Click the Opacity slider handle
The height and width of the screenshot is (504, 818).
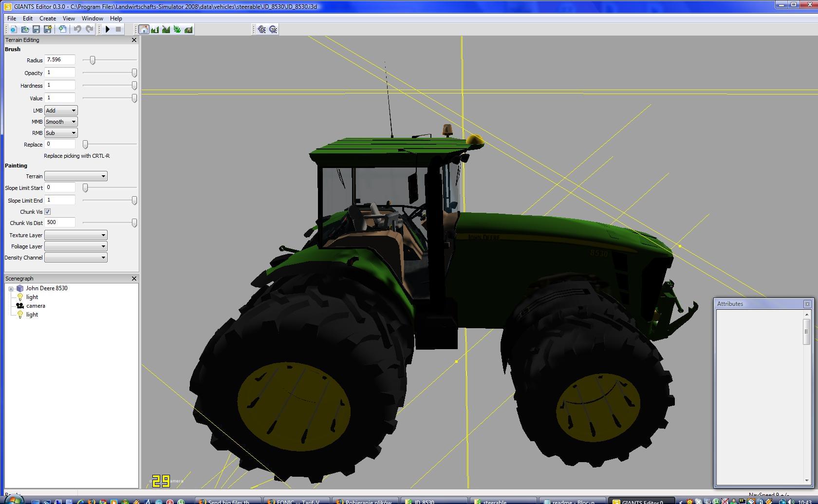tap(134, 73)
